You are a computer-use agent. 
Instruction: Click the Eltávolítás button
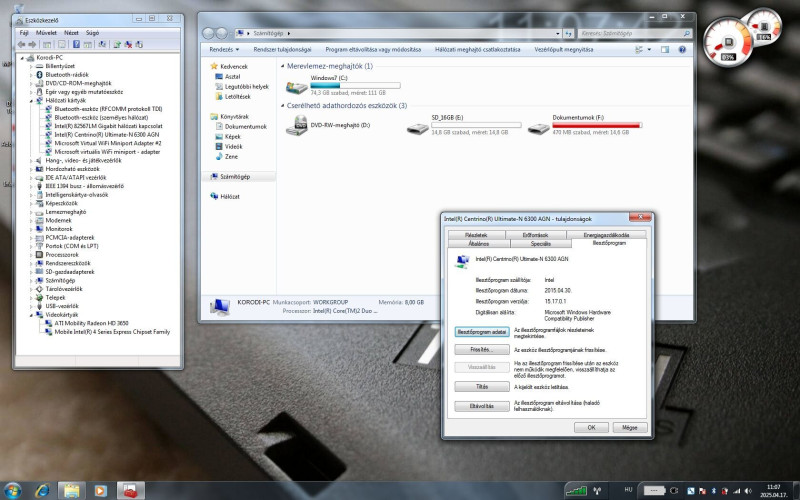click(x=482, y=407)
